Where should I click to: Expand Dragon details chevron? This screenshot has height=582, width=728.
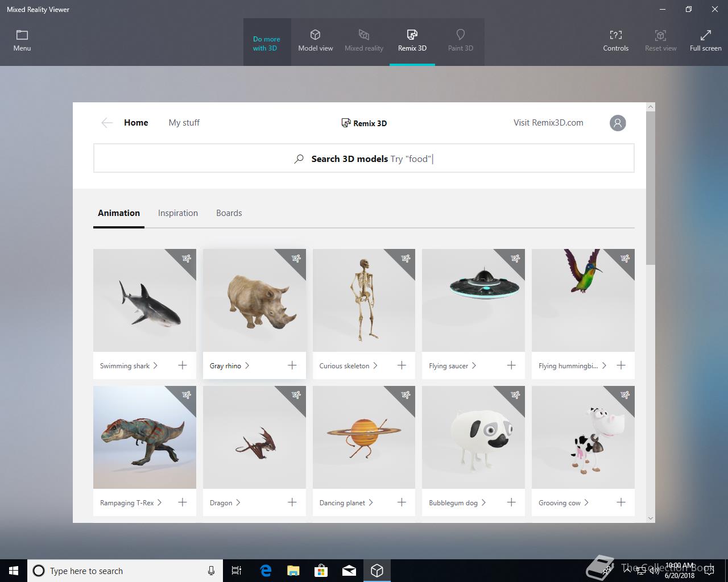238,502
